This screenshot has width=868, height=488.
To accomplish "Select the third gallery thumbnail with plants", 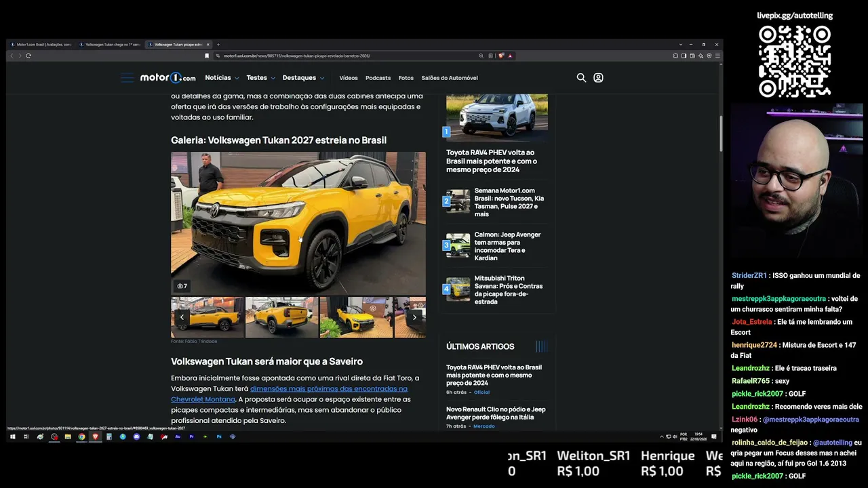I will pos(356,317).
